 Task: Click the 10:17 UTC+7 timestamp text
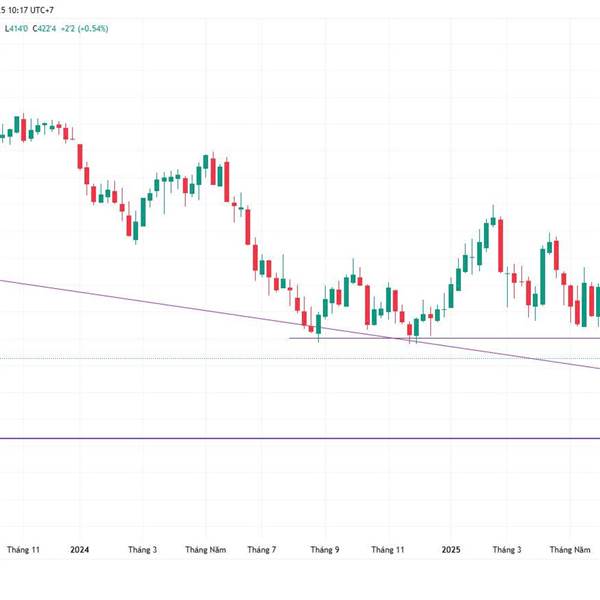click(x=31, y=10)
